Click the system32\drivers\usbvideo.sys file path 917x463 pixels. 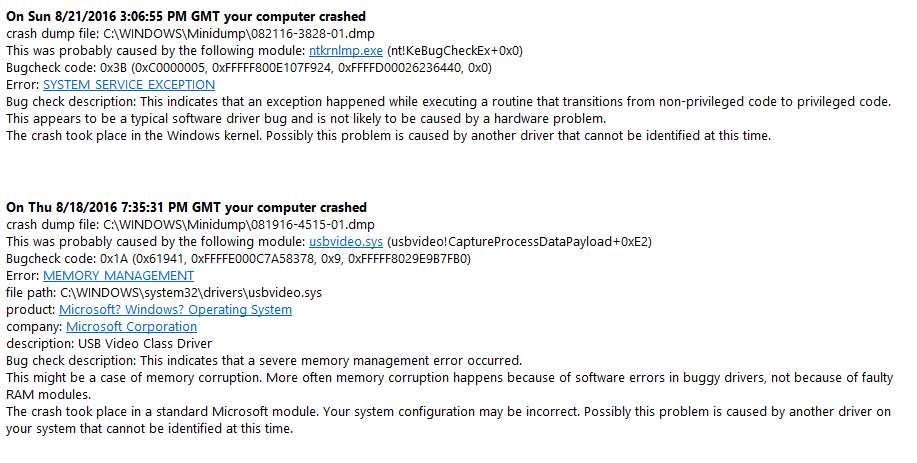tap(191, 293)
